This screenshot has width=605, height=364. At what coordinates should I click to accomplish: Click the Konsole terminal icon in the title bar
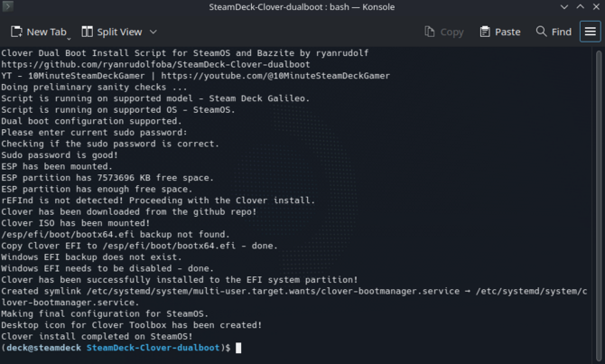[8, 6]
